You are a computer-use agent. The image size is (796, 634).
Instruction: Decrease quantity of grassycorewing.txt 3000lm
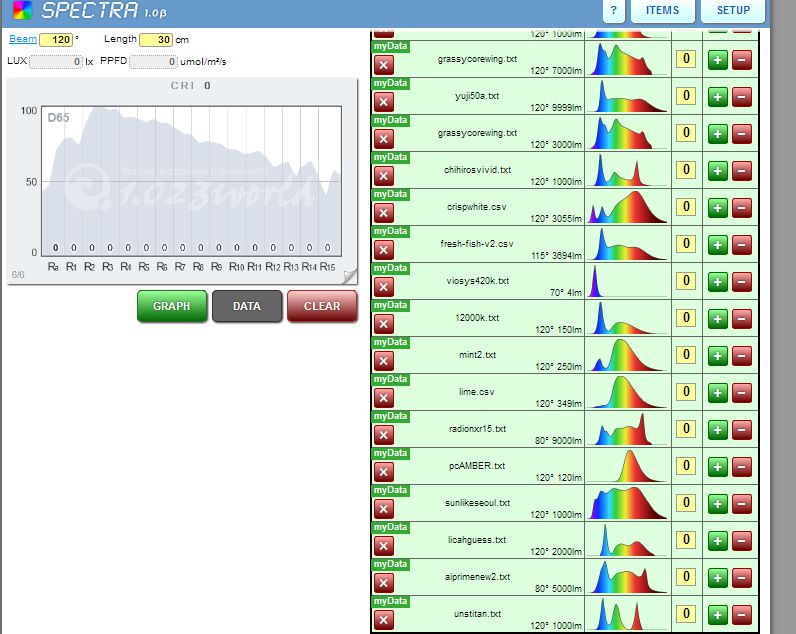point(742,134)
